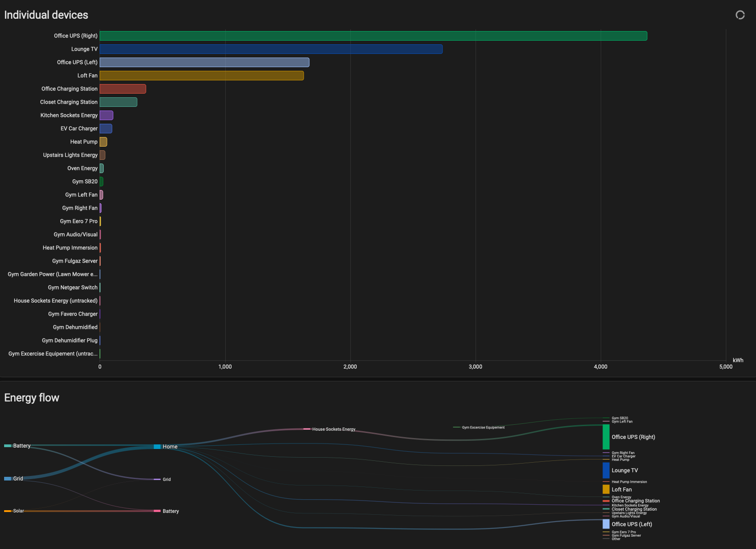
Task: Click the Gym SB20 chart label
Action: click(85, 181)
